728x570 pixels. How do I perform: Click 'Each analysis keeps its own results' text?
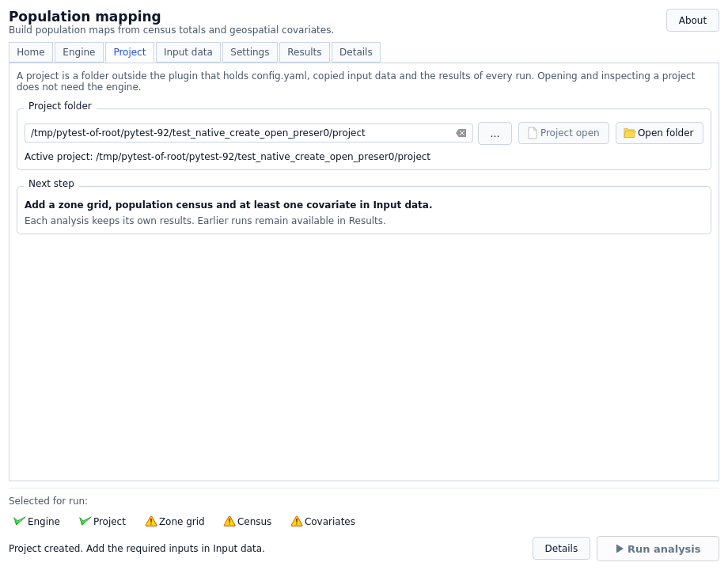tap(205, 221)
